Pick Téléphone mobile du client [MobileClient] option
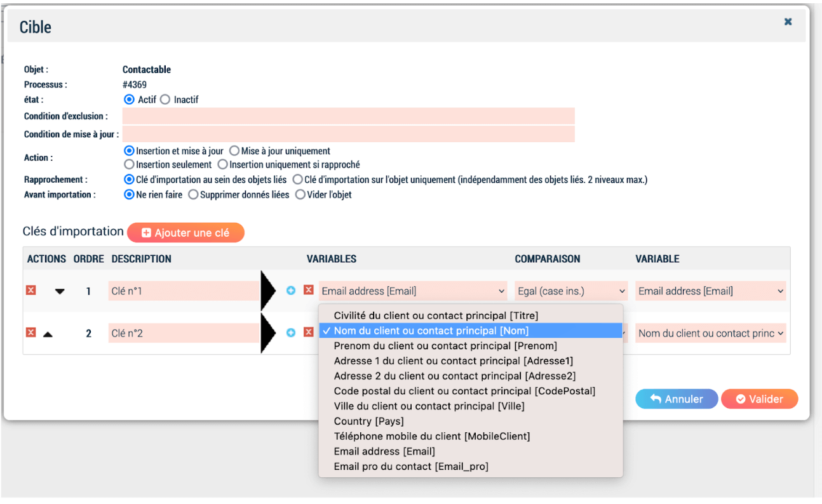822x504 pixels. (470, 436)
